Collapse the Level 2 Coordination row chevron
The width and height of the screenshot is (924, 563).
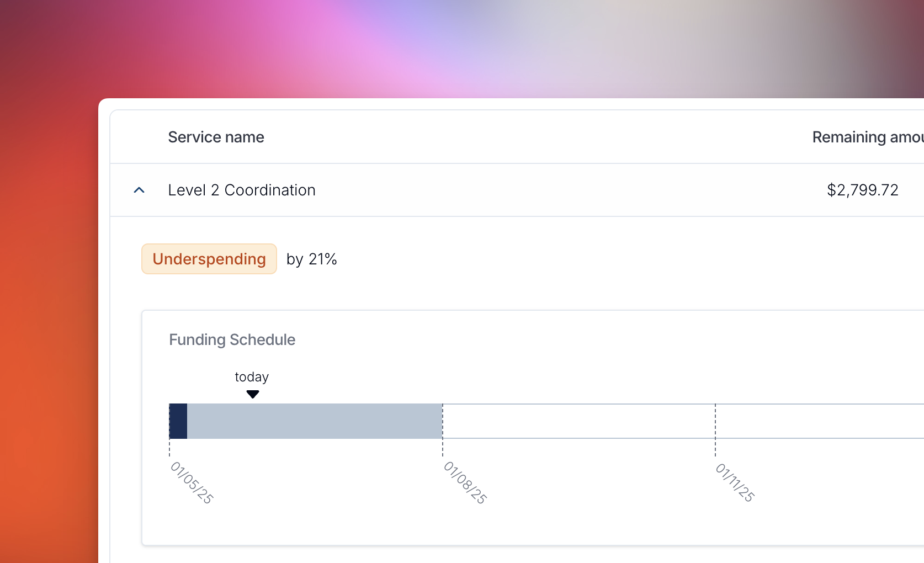coord(139,190)
